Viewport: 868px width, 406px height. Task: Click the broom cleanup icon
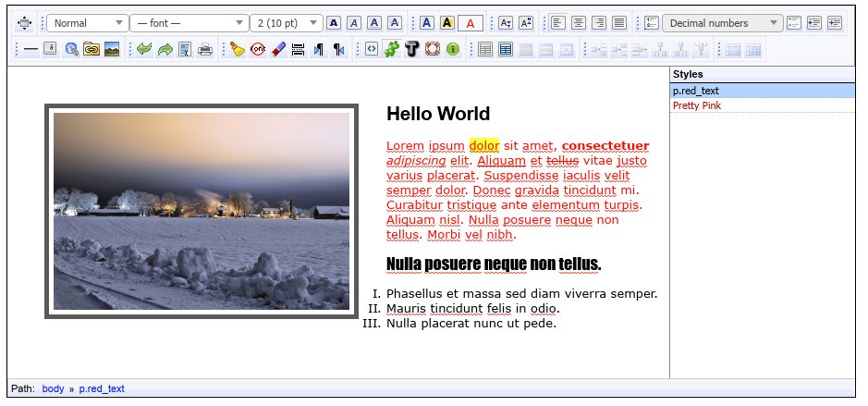238,50
